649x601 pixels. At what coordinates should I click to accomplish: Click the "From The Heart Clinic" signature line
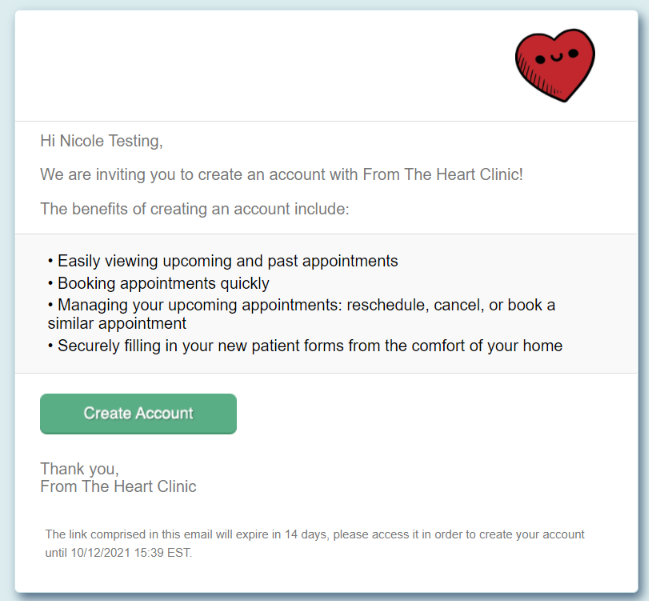tap(118, 487)
